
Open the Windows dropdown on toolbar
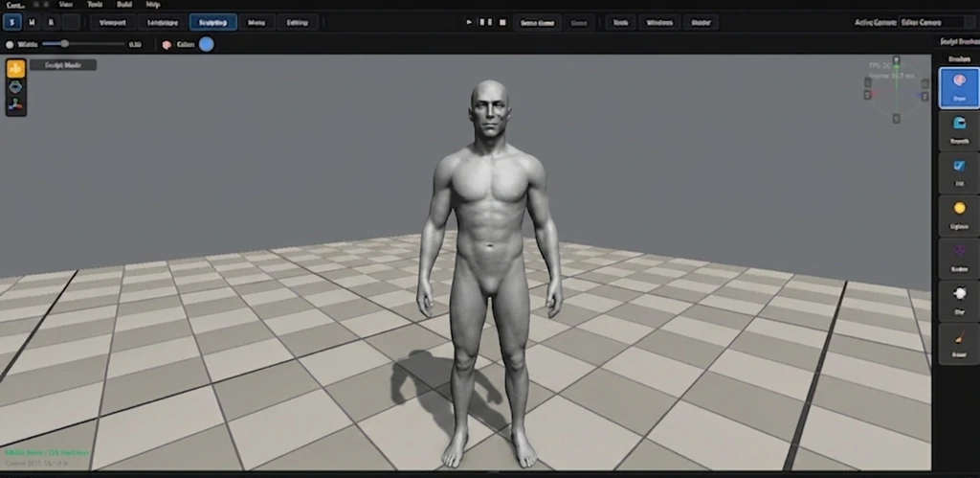coord(659,23)
